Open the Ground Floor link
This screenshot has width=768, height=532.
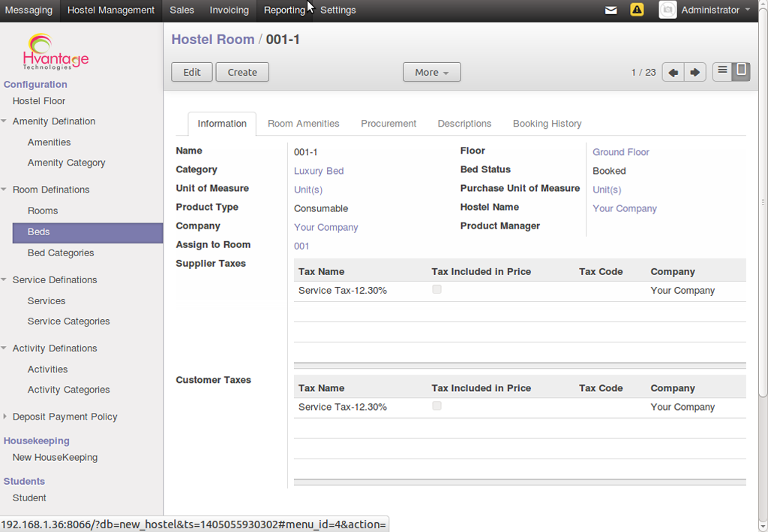point(620,152)
